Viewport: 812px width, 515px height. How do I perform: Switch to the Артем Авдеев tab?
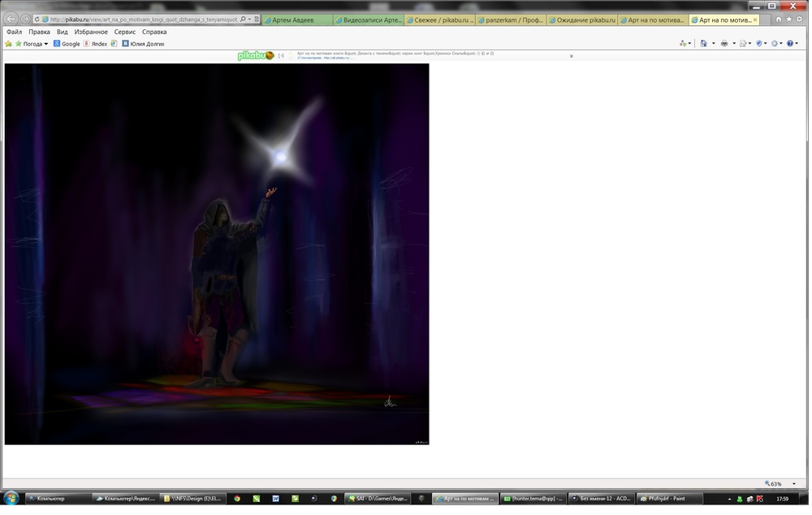297,20
